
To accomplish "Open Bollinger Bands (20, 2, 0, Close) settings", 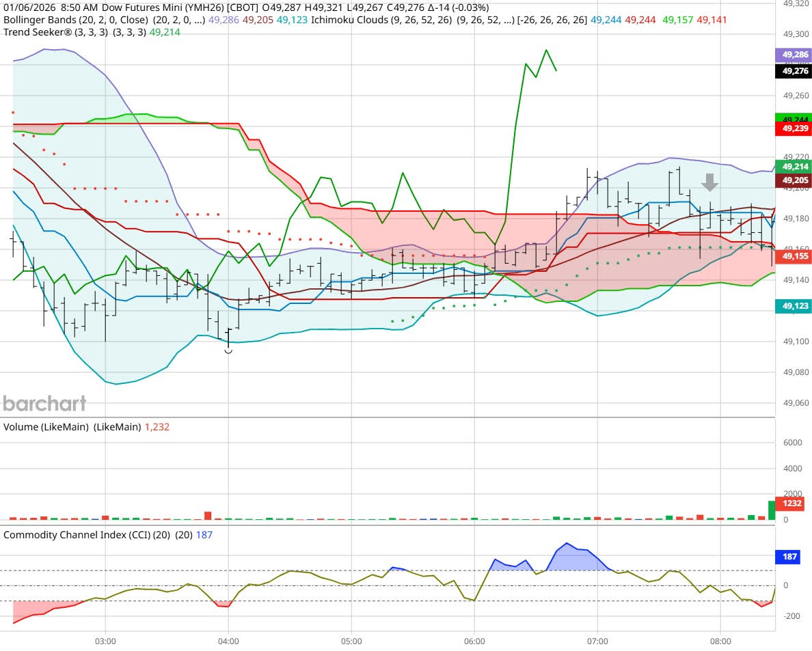I will coord(113,20).
